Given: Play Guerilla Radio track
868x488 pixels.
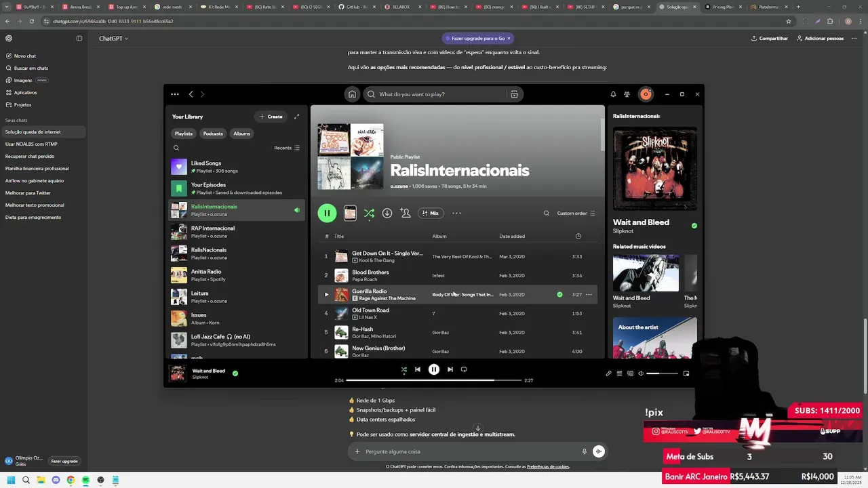Looking at the screenshot, I should [326, 294].
